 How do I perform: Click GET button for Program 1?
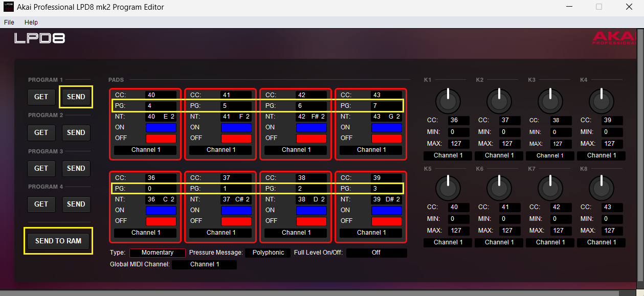coord(41,97)
